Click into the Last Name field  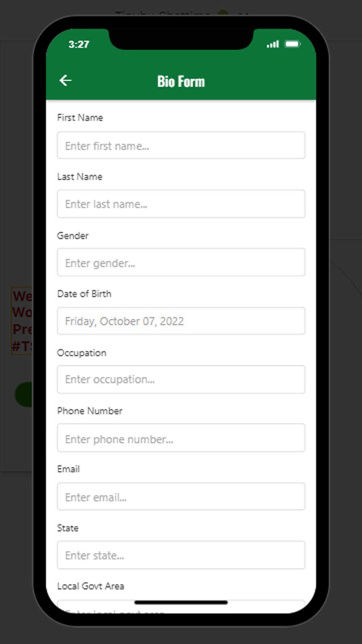[x=181, y=204]
